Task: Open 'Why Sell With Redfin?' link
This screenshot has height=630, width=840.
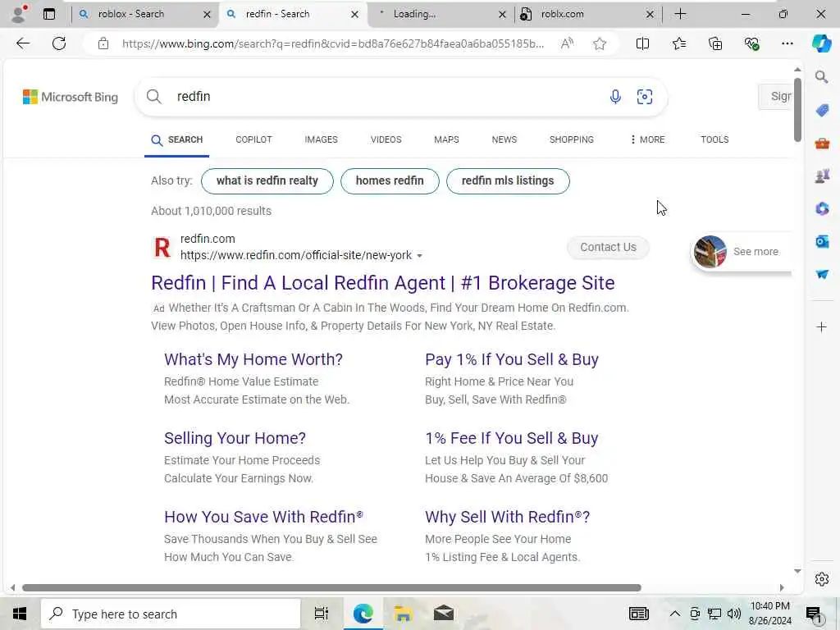Action: pos(507,517)
